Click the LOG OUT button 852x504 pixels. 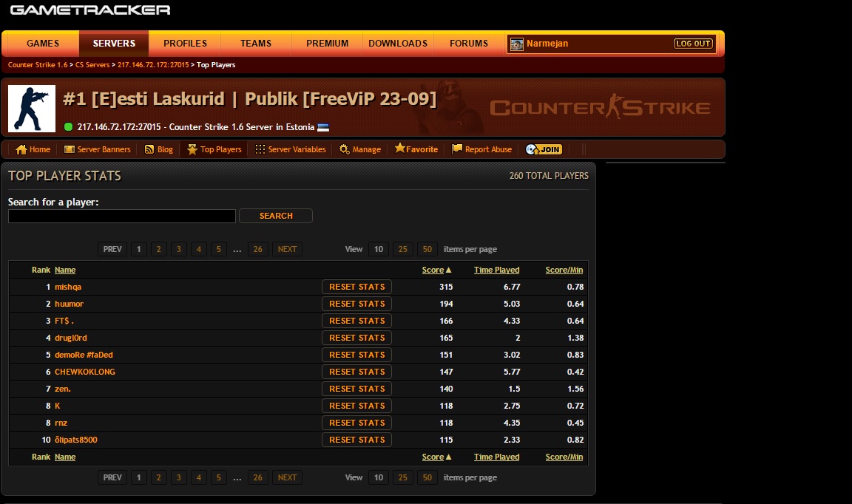pos(693,44)
